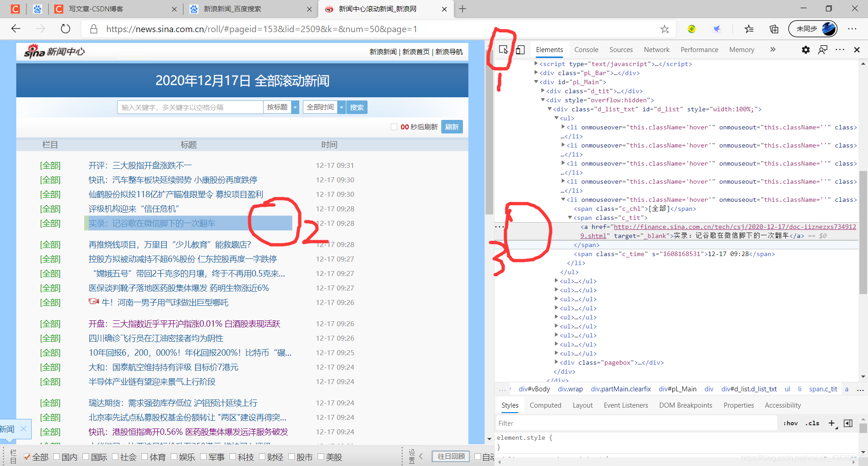Open a new browser tab
The image size is (868, 466).
click(x=462, y=9)
